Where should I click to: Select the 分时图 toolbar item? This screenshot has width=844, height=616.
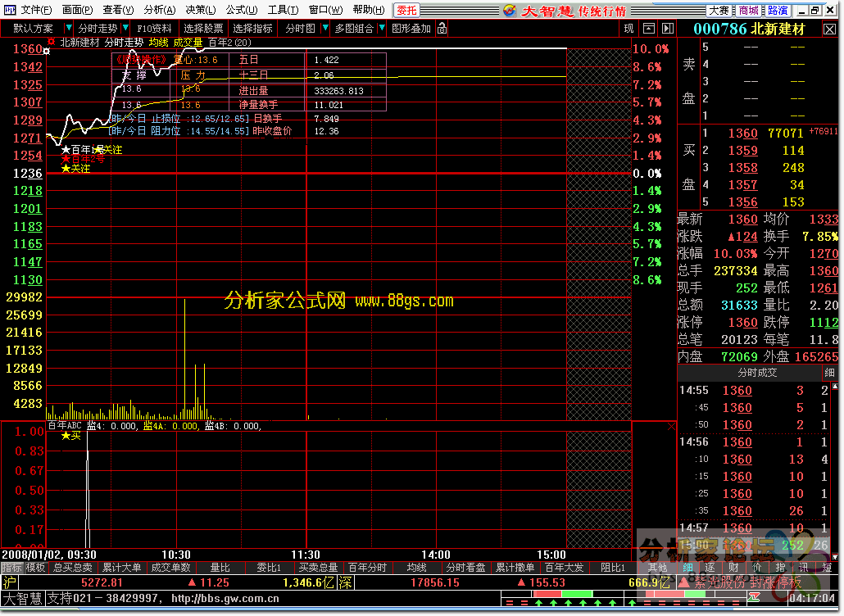tap(301, 29)
